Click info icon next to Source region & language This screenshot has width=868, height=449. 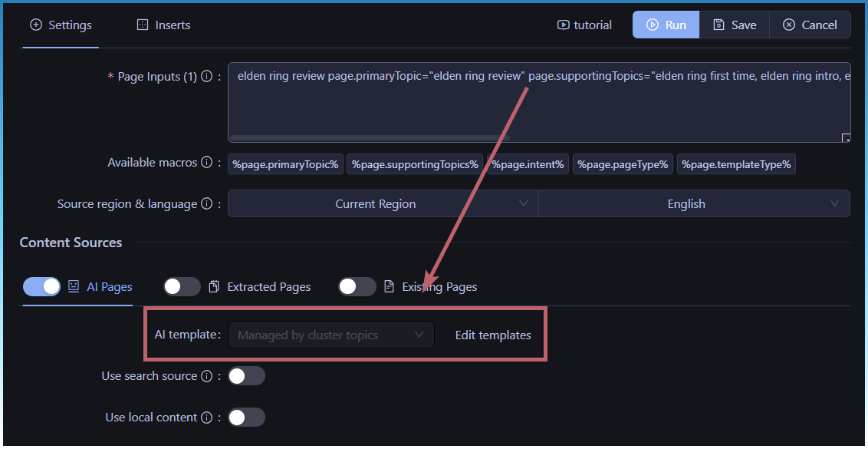coord(206,204)
